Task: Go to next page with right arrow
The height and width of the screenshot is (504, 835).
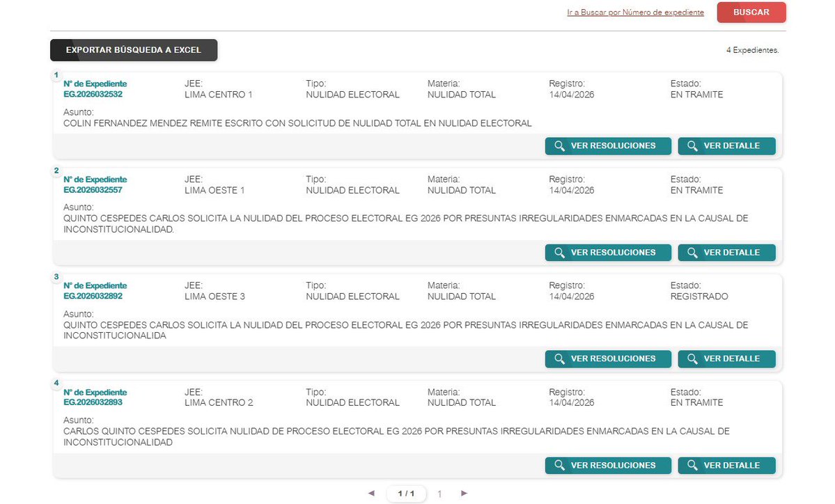Action: (x=465, y=494)
